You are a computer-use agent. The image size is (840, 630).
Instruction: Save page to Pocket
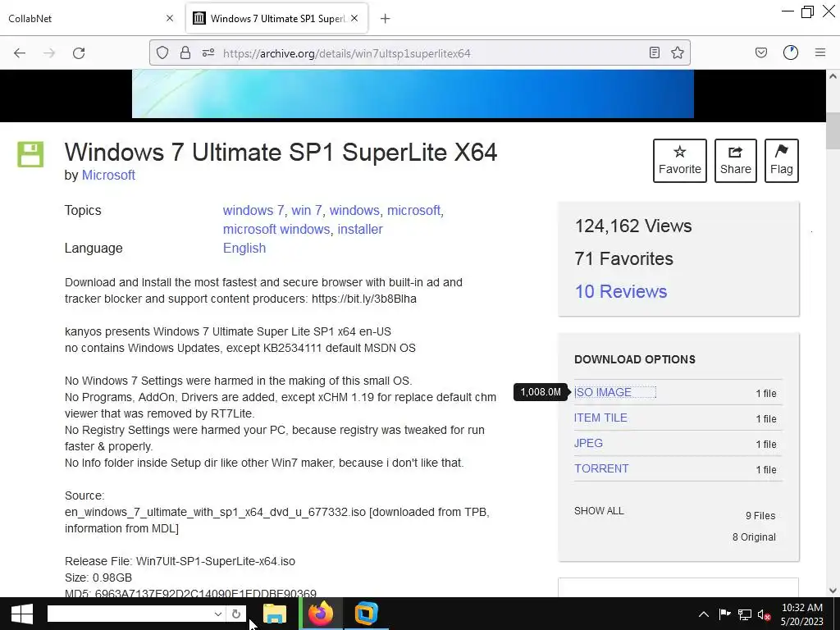(761, 52)
